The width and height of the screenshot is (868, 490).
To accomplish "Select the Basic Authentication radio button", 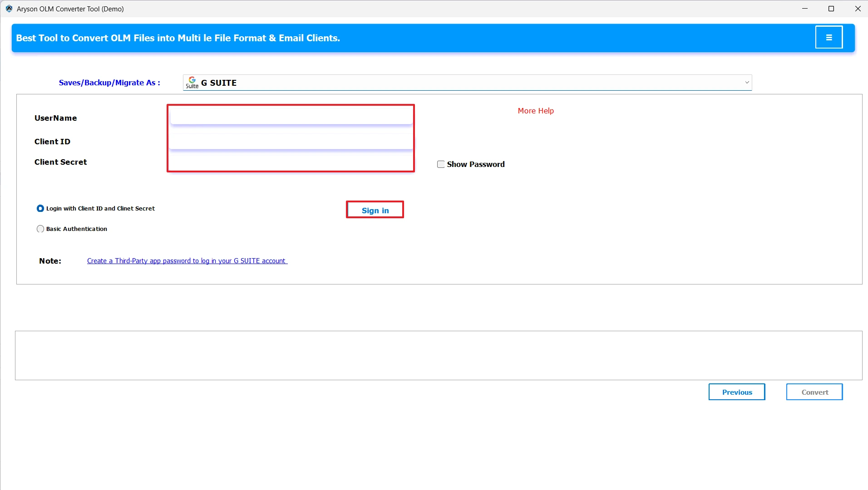I will tap(40, 229).
